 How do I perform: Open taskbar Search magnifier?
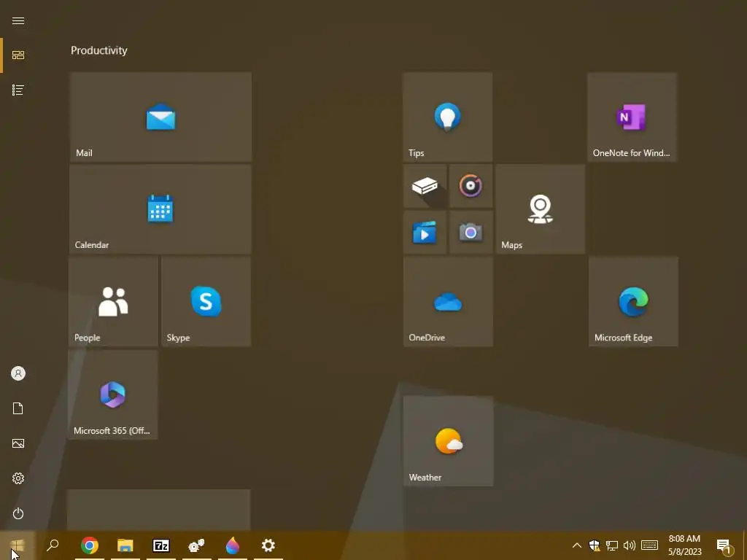[53, 545]
